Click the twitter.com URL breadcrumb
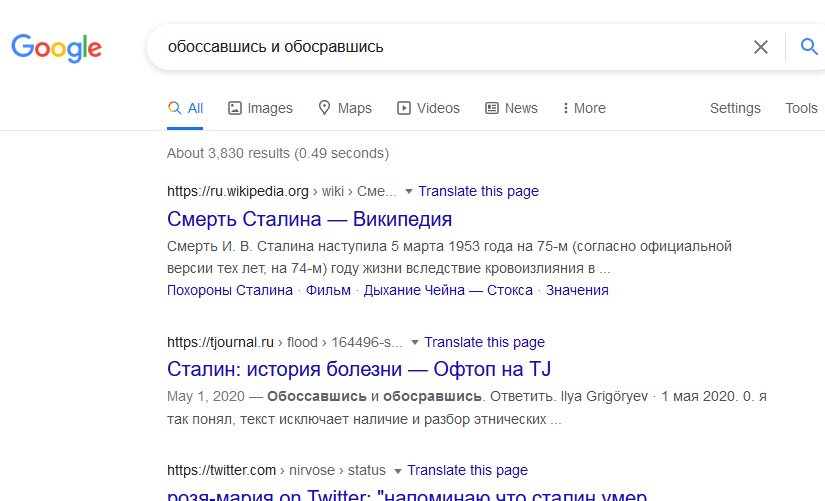The width and height of the screenshot is (825, 501). click(x=276, y=470)
